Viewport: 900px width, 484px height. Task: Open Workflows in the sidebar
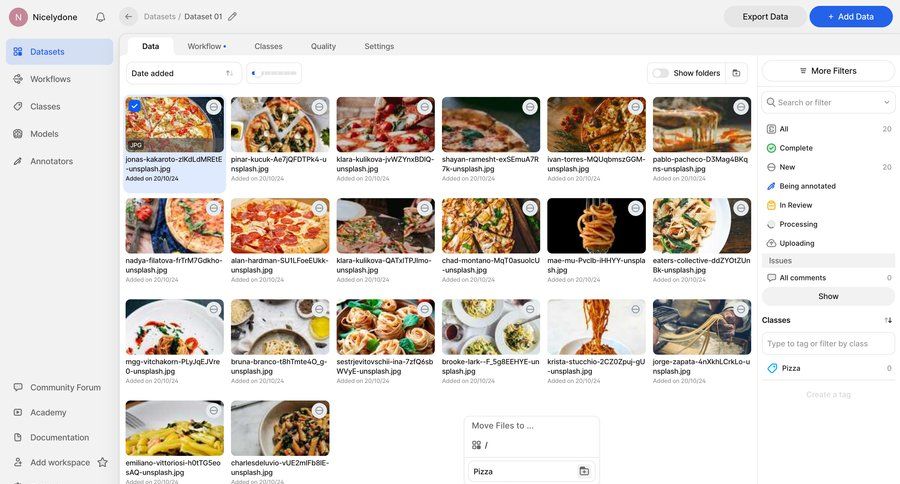coord(60,79)
